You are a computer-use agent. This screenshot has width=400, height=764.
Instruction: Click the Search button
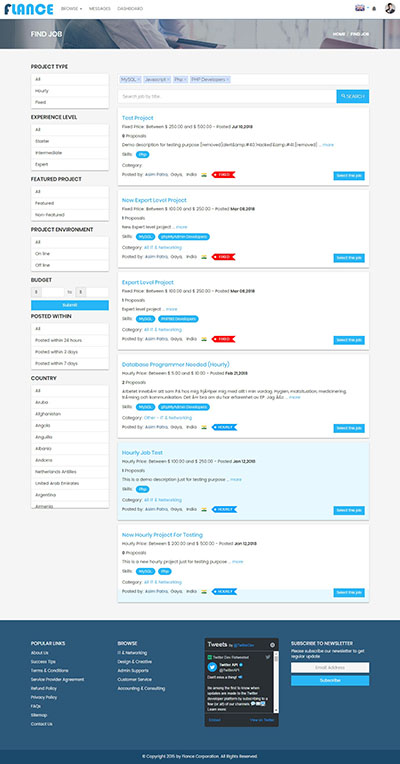(352, 96)
